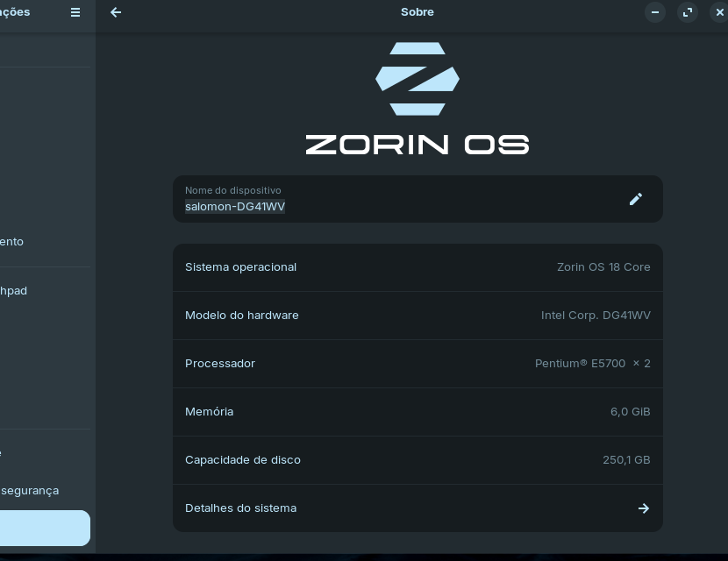Open the Detalhes do sistema row
The image size is (728, 561).
pos(418,508)
